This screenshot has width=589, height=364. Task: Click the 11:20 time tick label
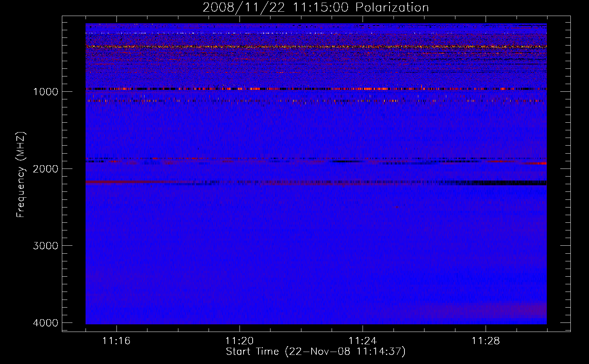click(x=240, y=341)
